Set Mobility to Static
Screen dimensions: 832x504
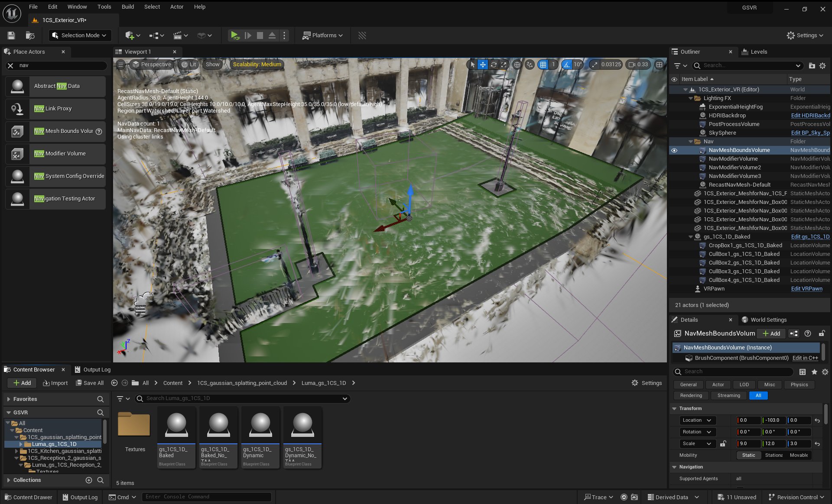(748, 456)
